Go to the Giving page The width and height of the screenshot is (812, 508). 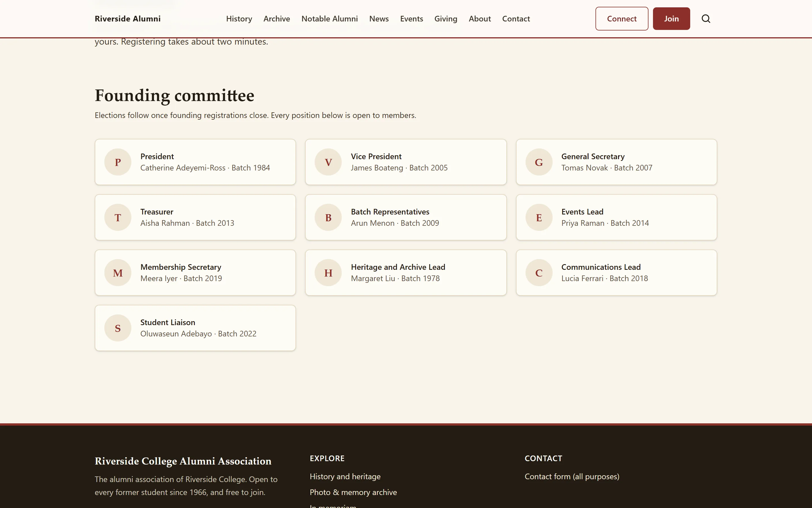click(x=445, y=19)
